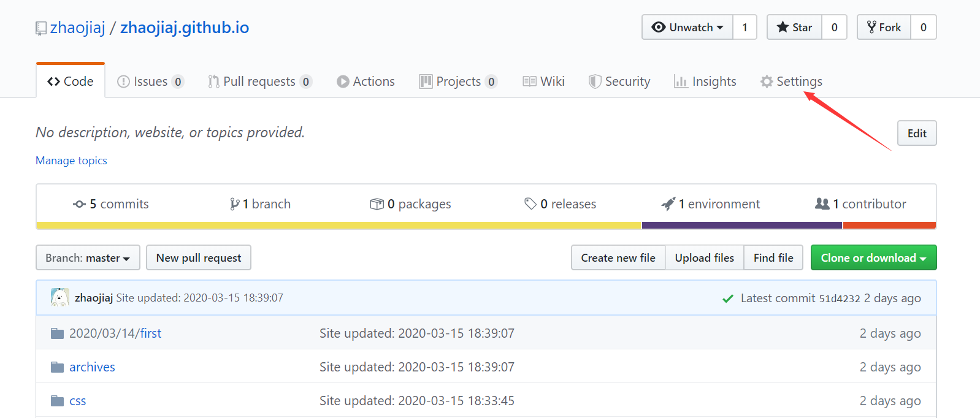980x418 pixels.
Task: Open the Code tab
Action: 71,80
